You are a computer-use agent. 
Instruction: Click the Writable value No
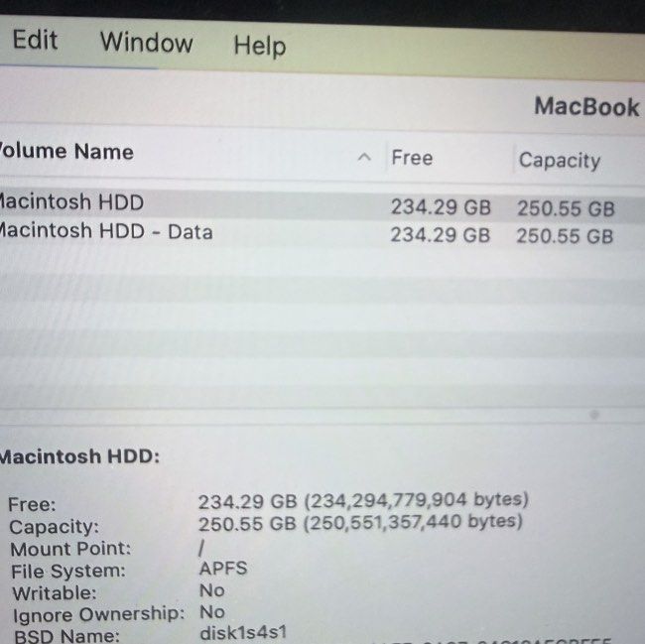pyautogui.click(x=211, y=590)
